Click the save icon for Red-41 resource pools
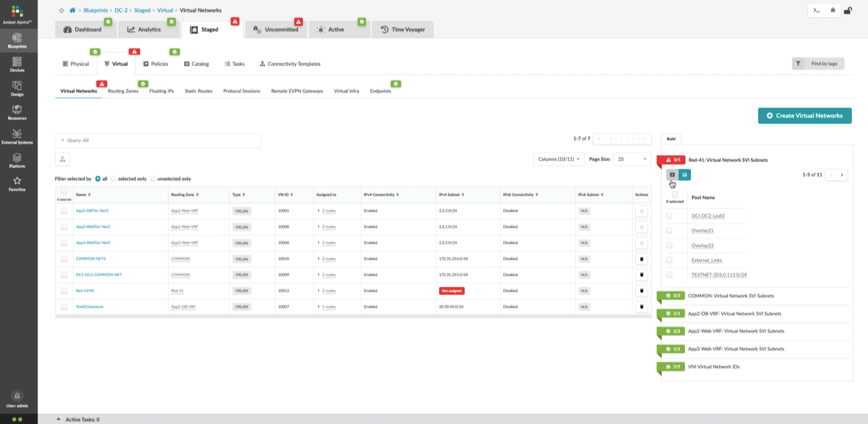The width and height of the screenshot is (868, 424). (685, 175)
